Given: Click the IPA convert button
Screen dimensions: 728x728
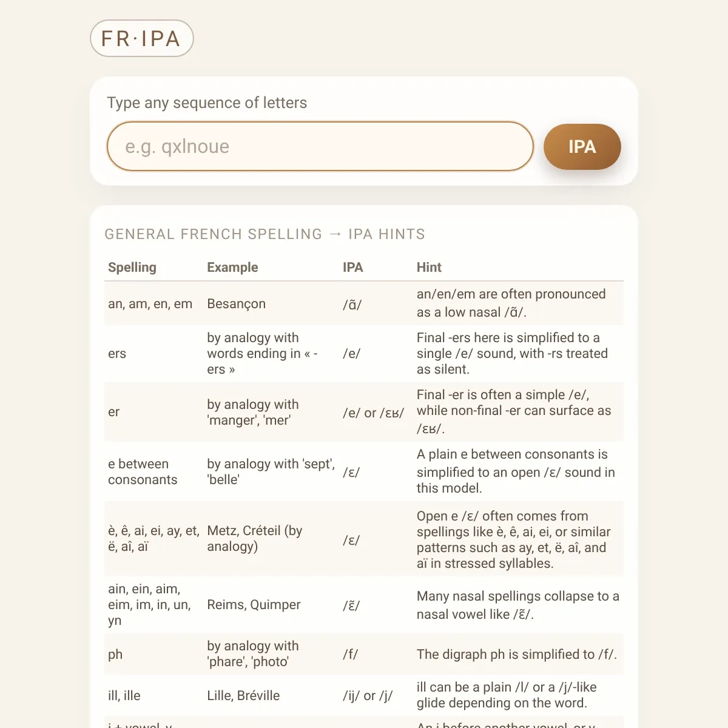Looking at the screenshot, I should [x=582, y=147].
